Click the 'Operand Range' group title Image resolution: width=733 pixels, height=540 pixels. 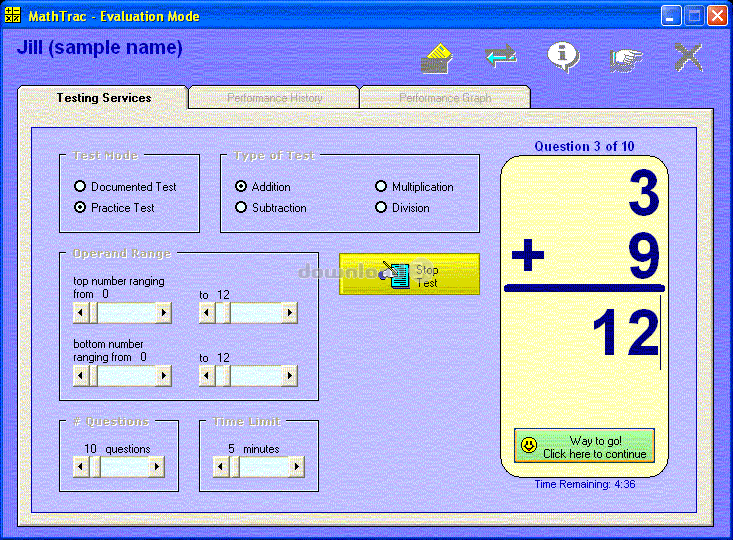(x=122, y=253)
